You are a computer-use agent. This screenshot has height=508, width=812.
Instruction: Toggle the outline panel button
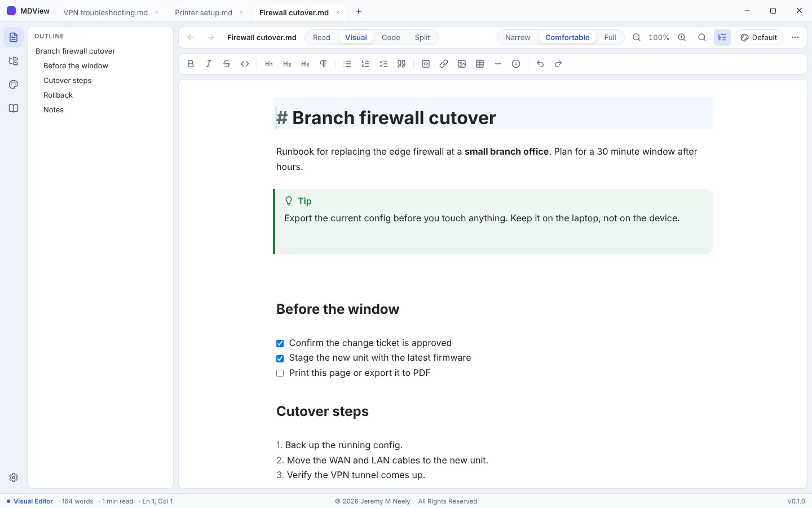(722, 37)
